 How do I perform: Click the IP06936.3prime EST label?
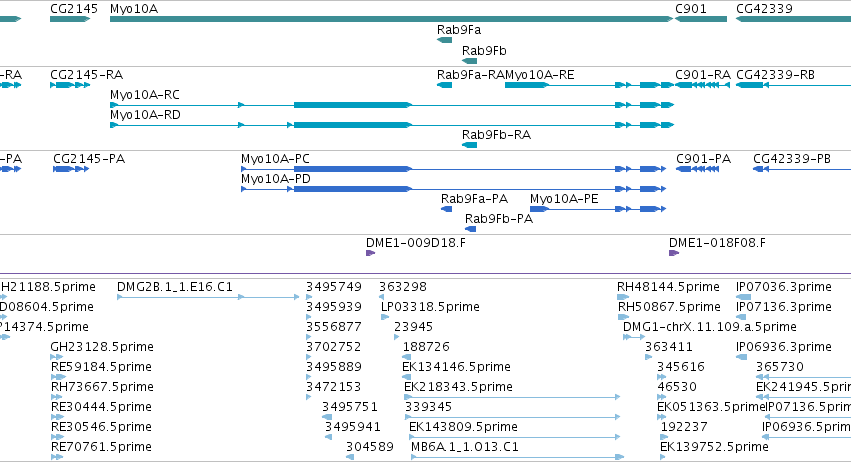(784, 347)
